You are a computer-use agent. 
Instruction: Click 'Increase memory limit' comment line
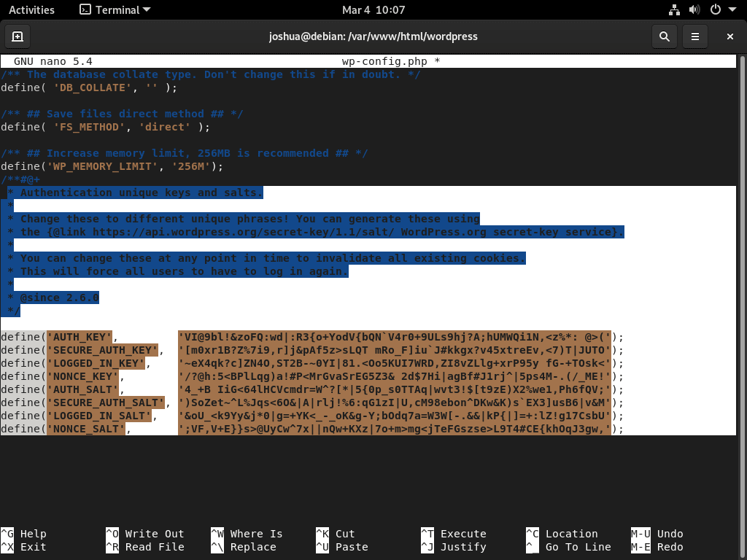click(x=185, y=153)
